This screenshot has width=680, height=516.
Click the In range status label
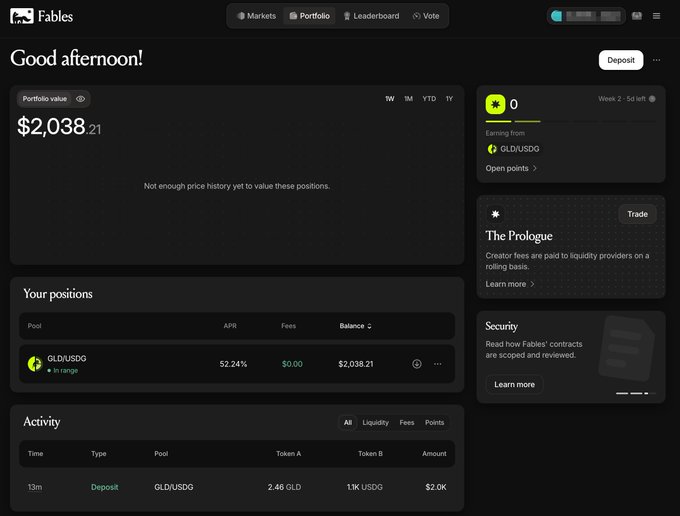click(x=63, y=371)
